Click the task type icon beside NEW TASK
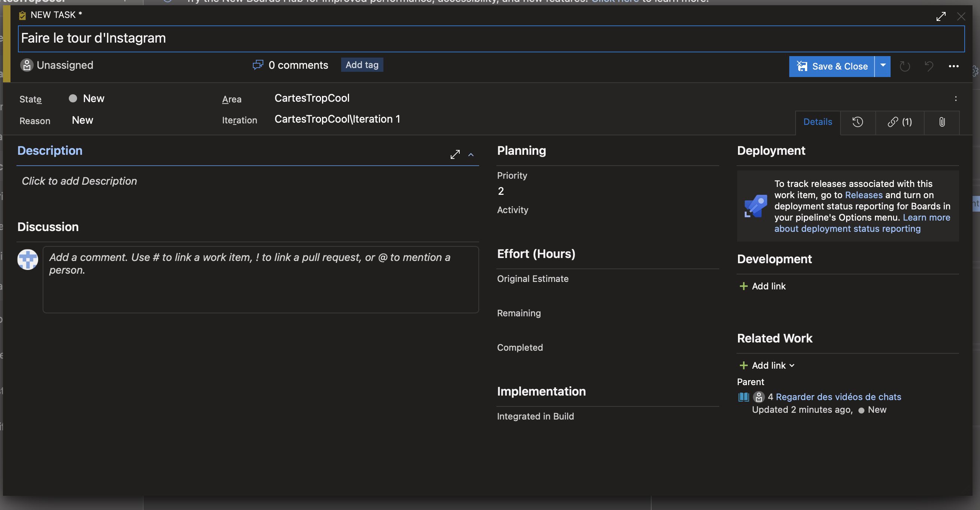 click(x=22, y=15)
